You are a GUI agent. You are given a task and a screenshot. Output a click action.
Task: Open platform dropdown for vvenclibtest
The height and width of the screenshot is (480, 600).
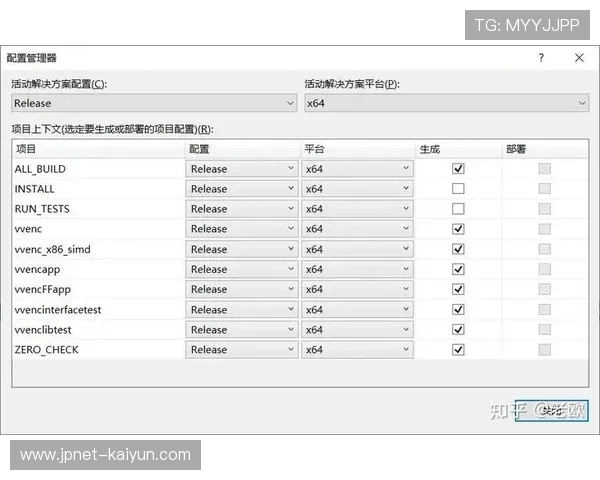(x=357, y=330)
